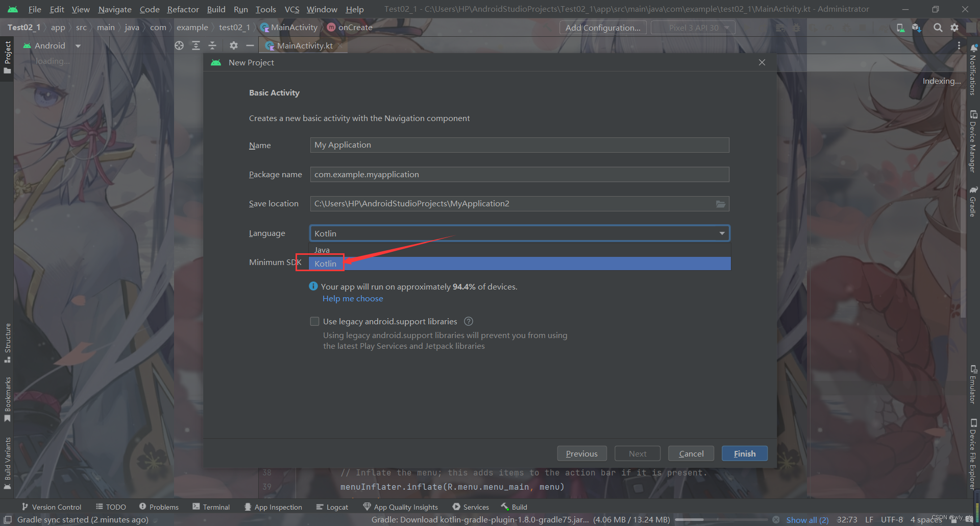The image size is (980, 526).
Task: Open App Inspection tool window
Action: click(x=273, y=507)
